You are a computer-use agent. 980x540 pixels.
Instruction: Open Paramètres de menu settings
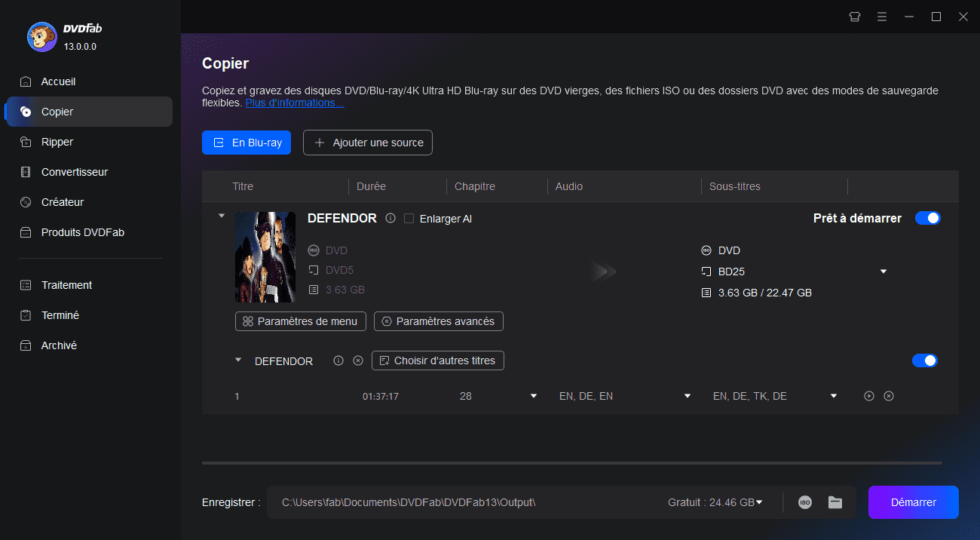coord(301,321)
